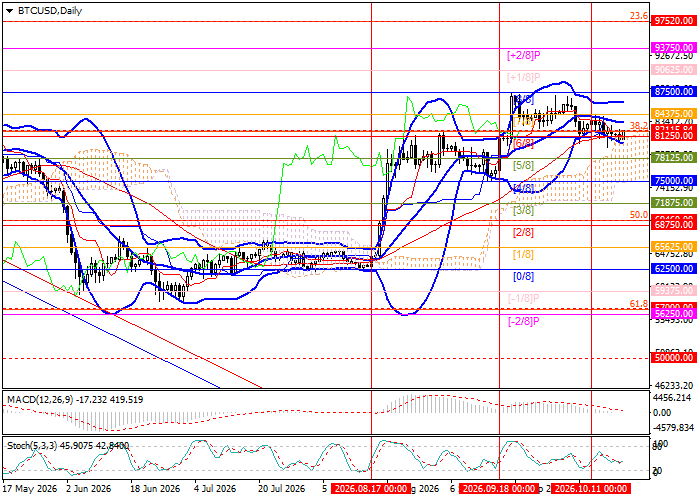Select the 56250.00 magenta price label
The image size is (700, 500).
coord(674,314)
